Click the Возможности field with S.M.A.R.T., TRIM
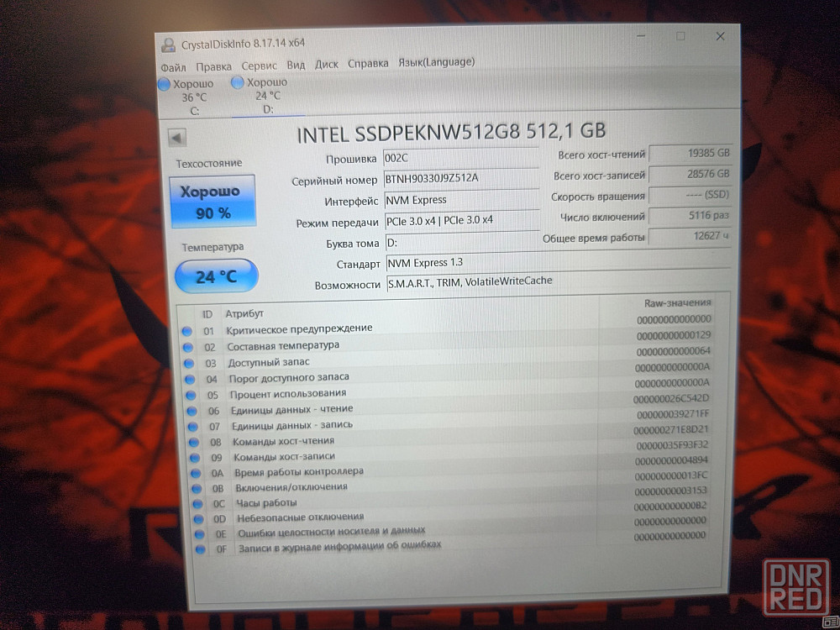The image size is (840, 630). click(559, 281)
